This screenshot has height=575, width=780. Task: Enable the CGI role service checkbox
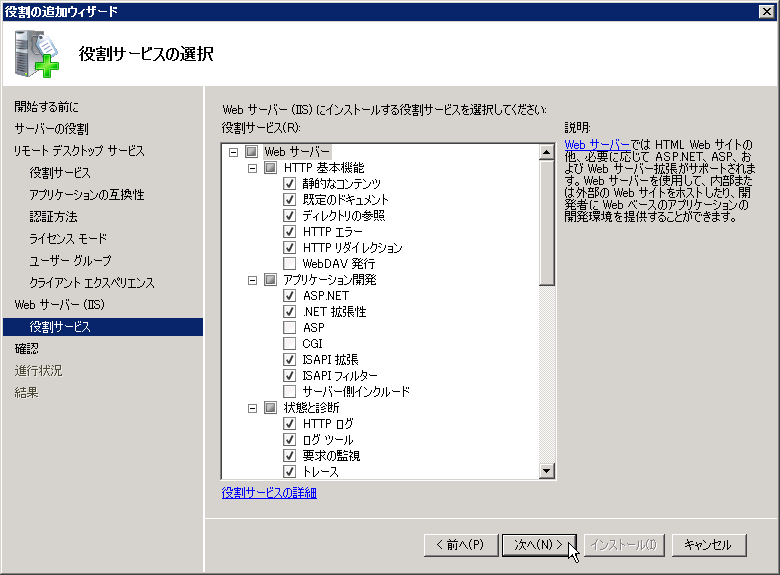click(x=290, y=343)
